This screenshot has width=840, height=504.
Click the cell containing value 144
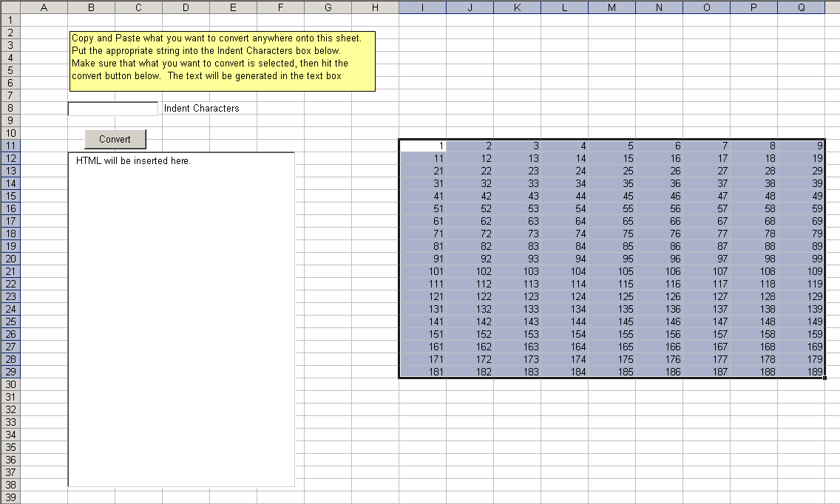pyautogui.click(x=565, y=321)
